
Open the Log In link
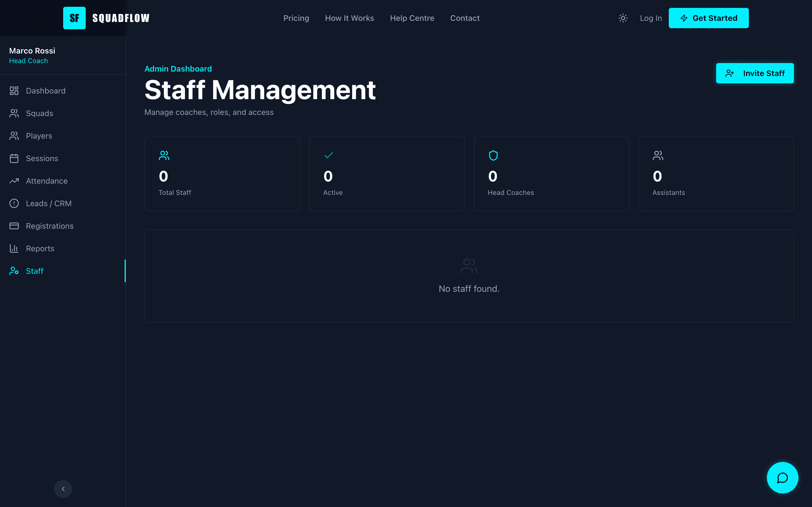point(651,18)
